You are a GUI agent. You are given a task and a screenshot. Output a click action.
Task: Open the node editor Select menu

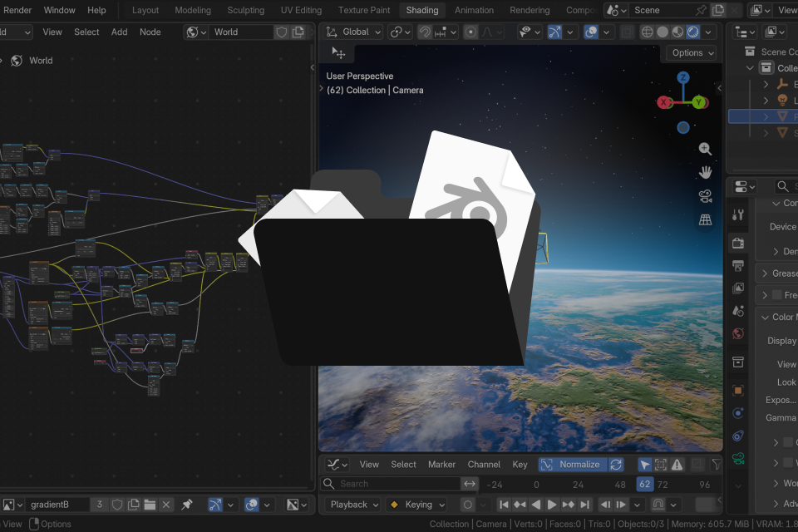86,32
